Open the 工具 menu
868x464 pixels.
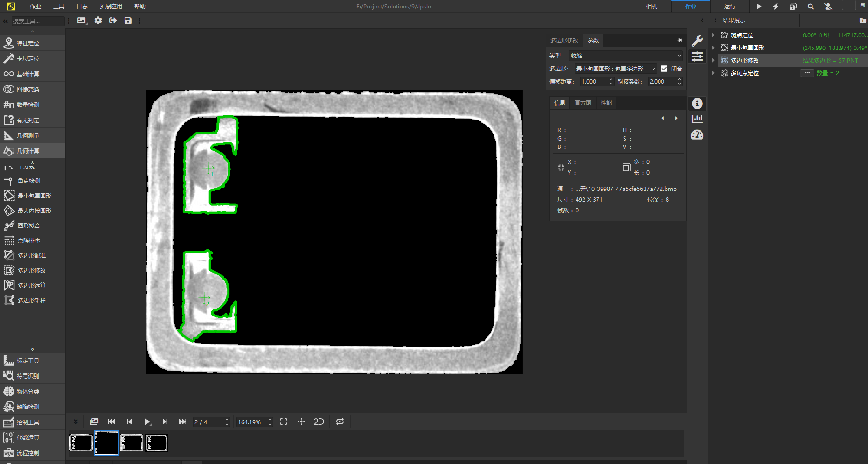click(x=59, y=7)
